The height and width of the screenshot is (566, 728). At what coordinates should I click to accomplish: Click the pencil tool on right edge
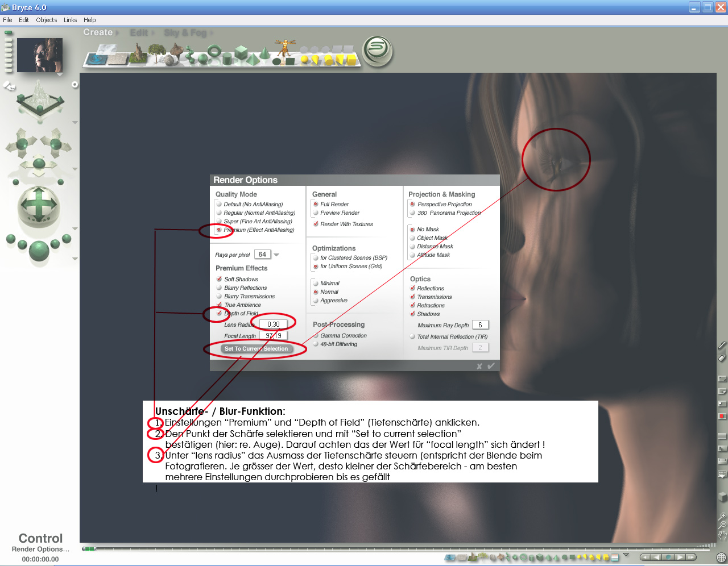tap(722, 345)
